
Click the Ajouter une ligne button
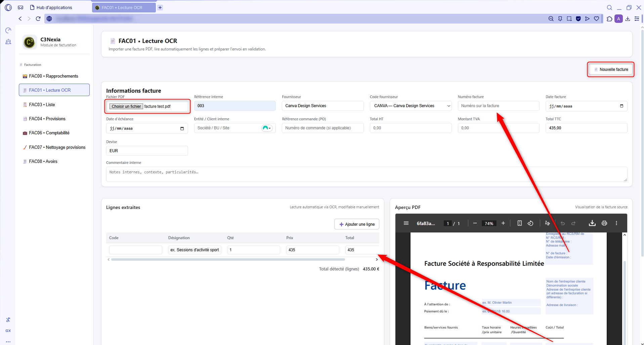click(356, 224)
